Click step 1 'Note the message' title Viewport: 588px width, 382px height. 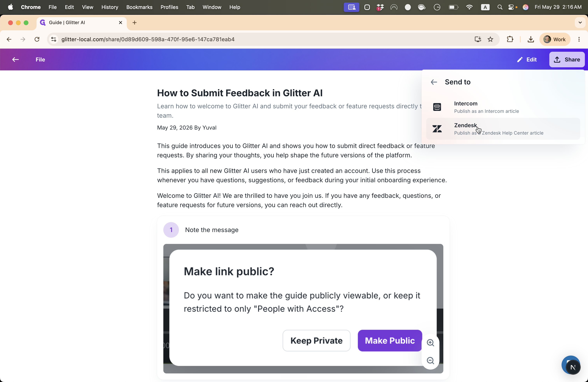pyautogui.click(x=212, y=230)
